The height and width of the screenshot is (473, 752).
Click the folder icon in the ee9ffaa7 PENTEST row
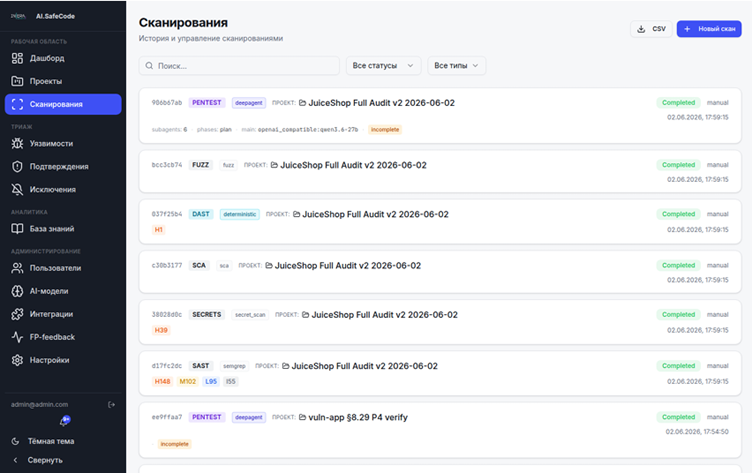[x=303, y=417]
